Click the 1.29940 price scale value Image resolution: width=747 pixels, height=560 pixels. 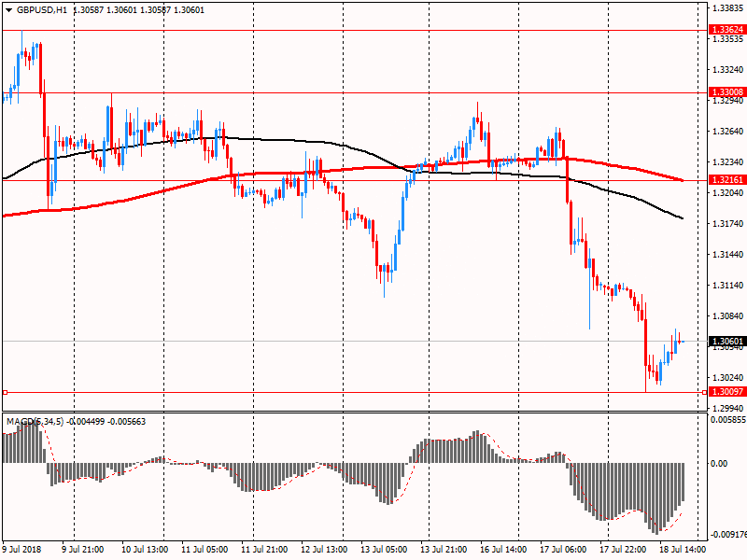(x=728, y=409)
